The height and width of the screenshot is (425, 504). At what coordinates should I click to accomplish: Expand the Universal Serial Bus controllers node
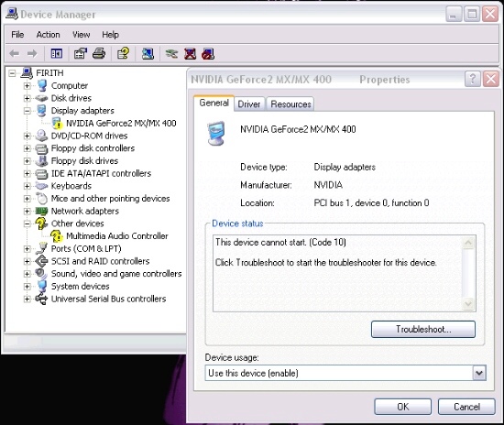click(x=27, y=300)
